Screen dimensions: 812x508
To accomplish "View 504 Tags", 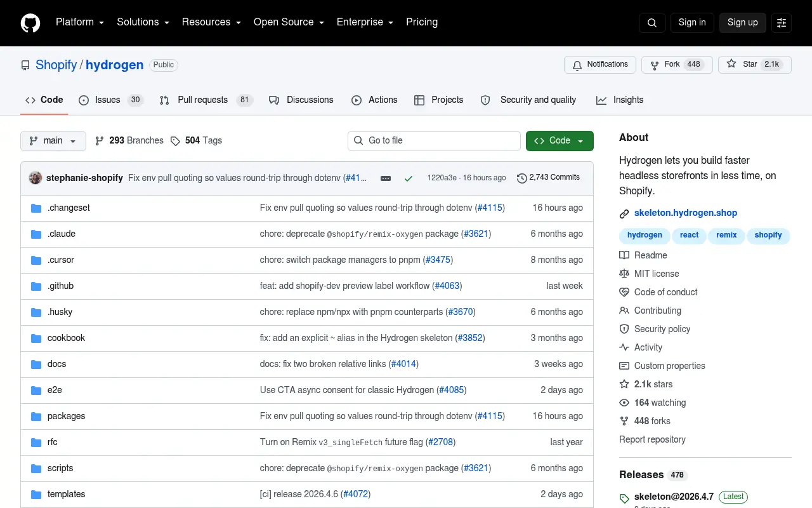I will point(197,141).
